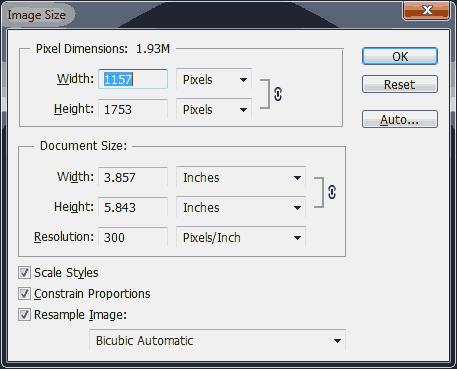The image size is (457, 369).
Task: Confirm with the OK button
Action: [400, 56]
